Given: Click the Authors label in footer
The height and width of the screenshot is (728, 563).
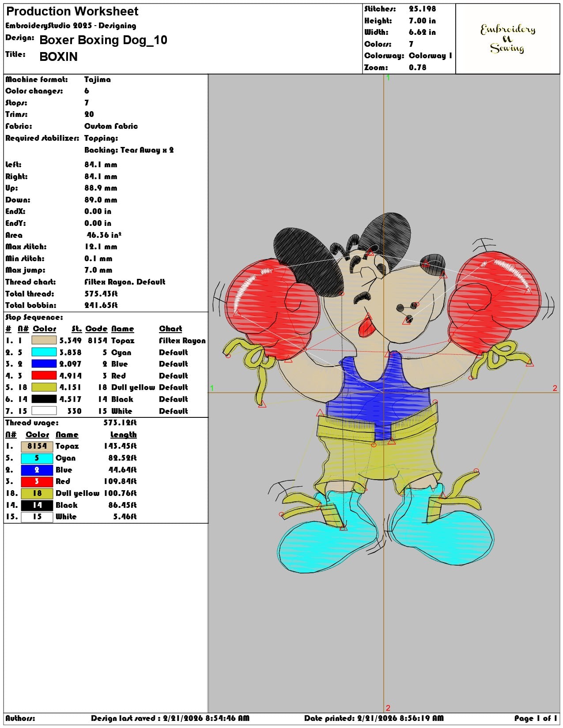Looking at the screenshot, I should click(x=20, y=718).
